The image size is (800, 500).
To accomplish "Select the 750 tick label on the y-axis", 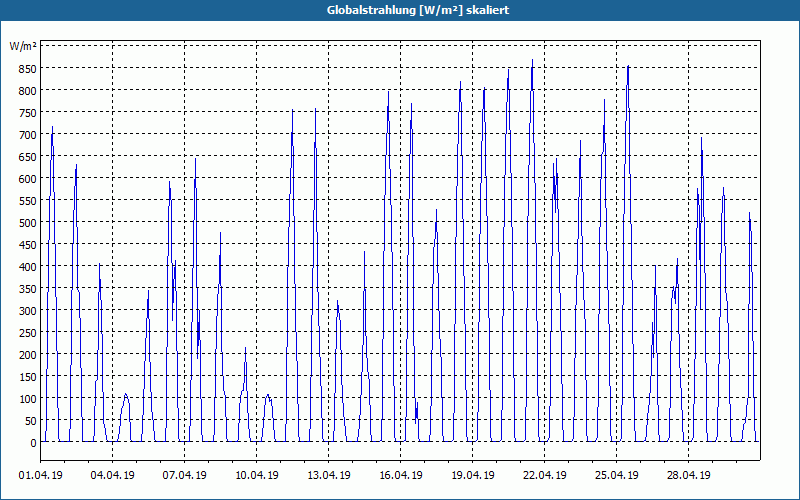I will (x=28, y=113).
